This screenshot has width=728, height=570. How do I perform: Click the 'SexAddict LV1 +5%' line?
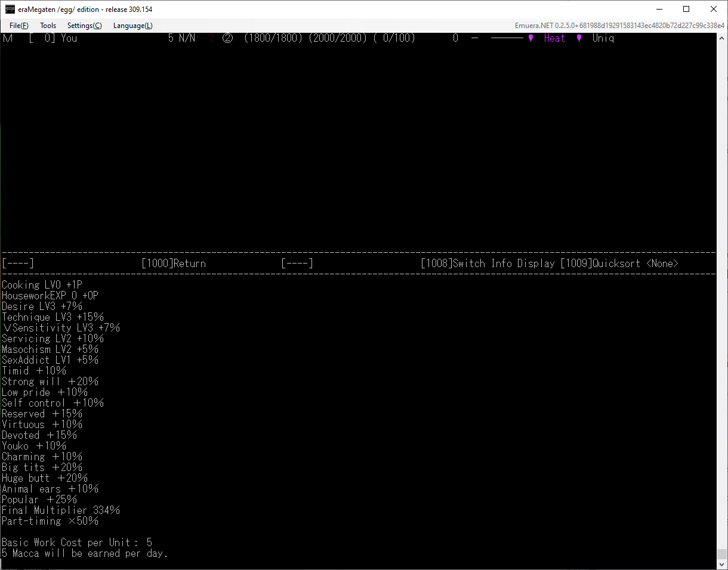[x=50, y=360]
